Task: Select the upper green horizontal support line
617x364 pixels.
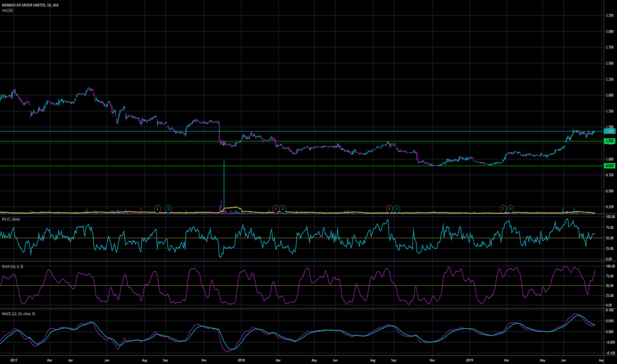Action: pyautogui.click(x=302, y=141)
